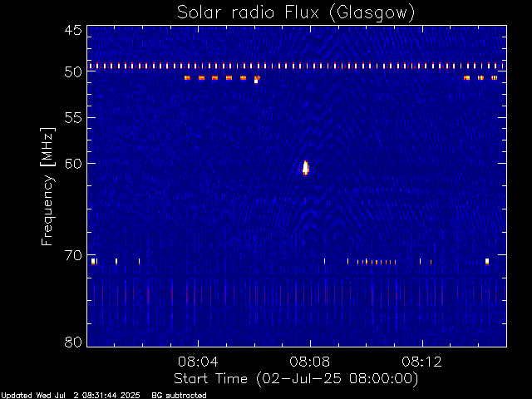Click the 08:12 time tick label
This screenshot has width=532, height=399.
(421, 362)
